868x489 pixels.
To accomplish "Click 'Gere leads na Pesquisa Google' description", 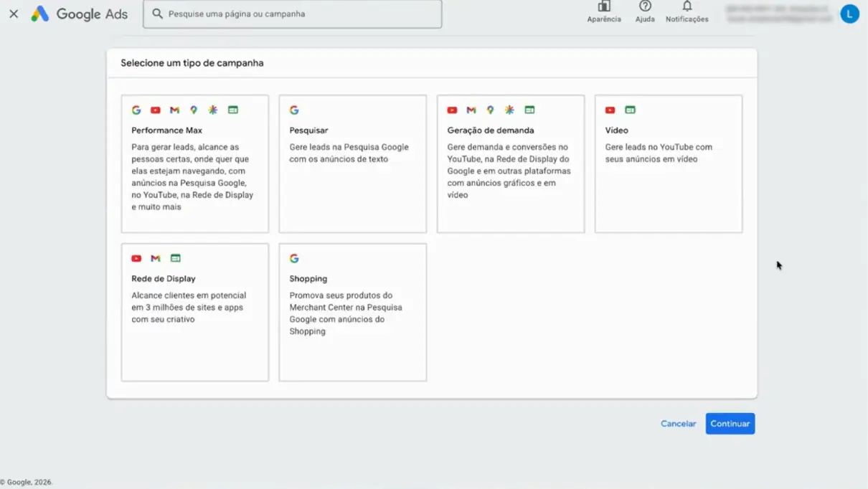I will [349, 153].
